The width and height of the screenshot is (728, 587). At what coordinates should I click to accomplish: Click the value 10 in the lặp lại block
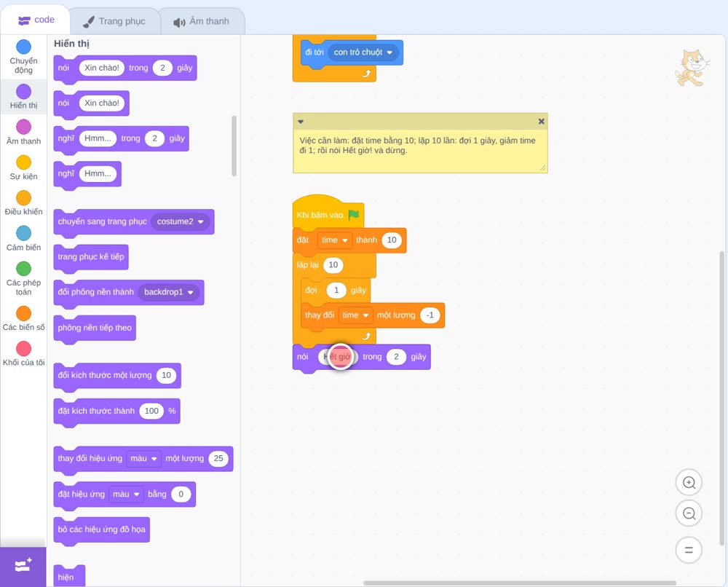point(333,264)
